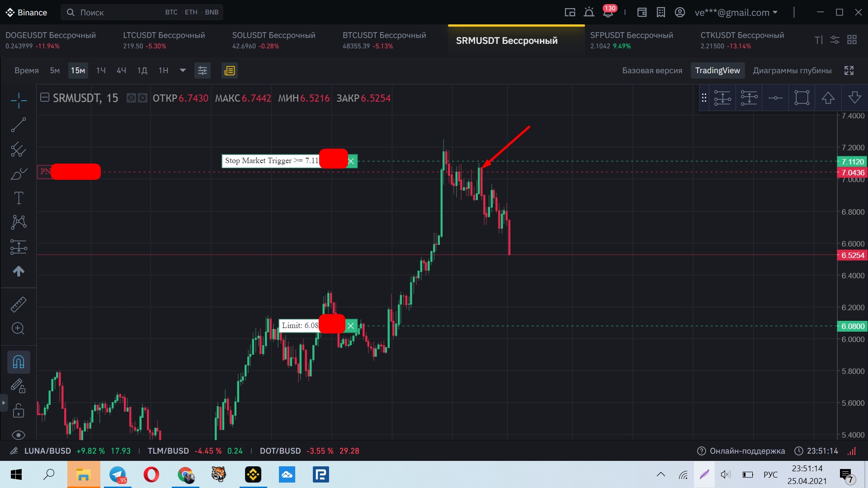
Task: Open the pattern drawing tool
Action: click(19, 222)
